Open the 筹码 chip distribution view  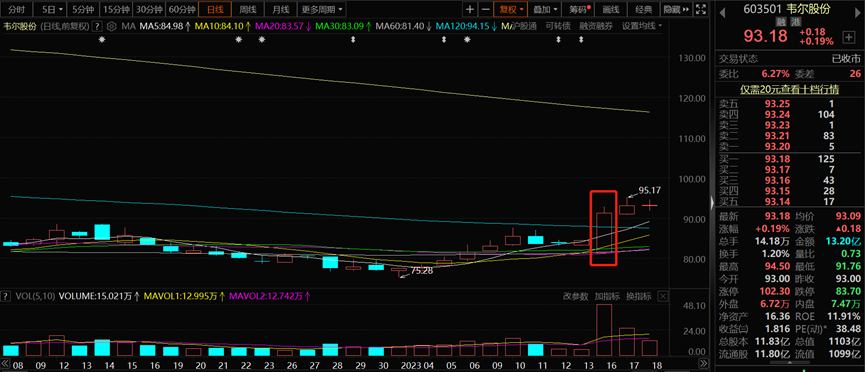(x=579, y=9)
